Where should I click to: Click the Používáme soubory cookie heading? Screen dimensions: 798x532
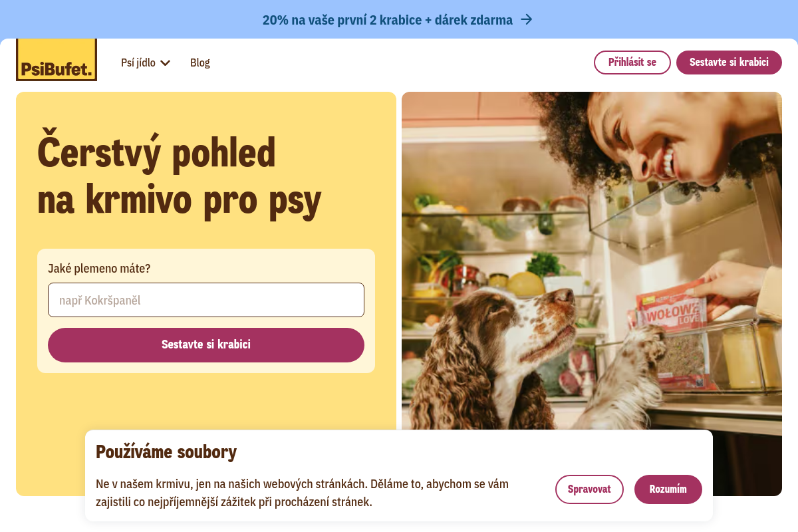click(166, 452)
